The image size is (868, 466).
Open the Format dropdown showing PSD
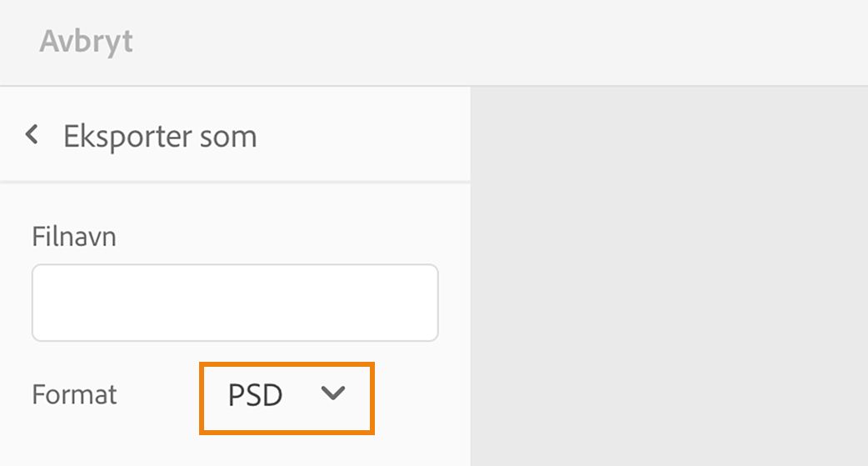pos(287,394)
